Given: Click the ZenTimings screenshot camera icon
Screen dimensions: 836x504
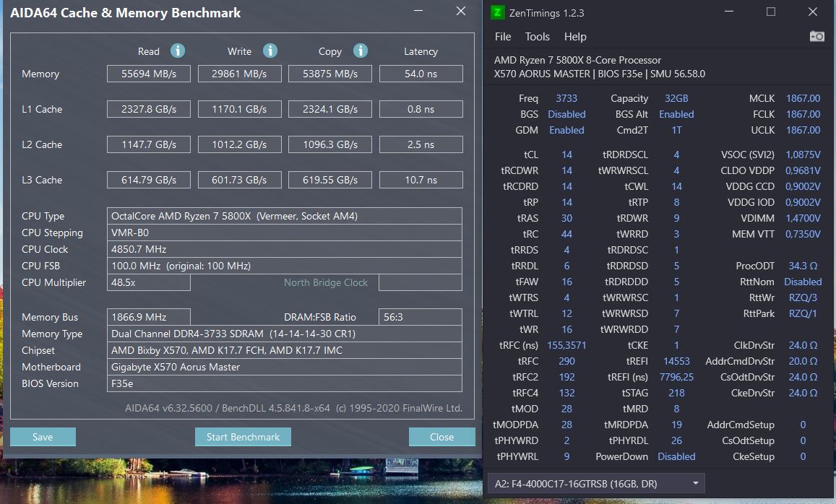Looking at the screenshot, I should [x=816, y=36].
